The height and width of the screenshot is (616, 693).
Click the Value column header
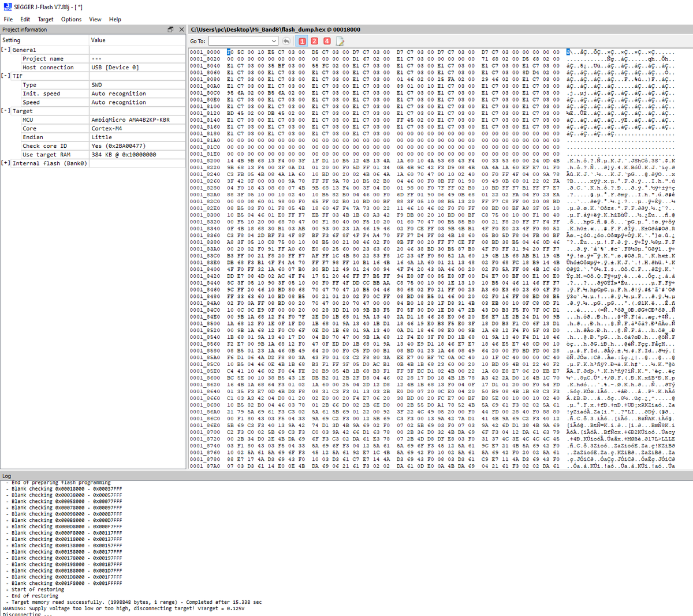(137, 40)
